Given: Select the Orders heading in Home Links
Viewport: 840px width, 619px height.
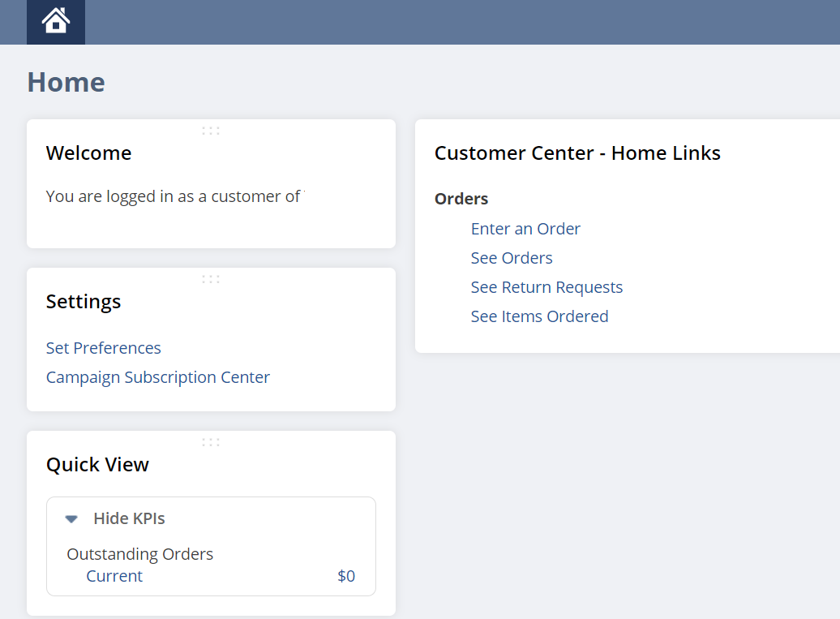Looking at the screenshot, I should tap(461, 198).
